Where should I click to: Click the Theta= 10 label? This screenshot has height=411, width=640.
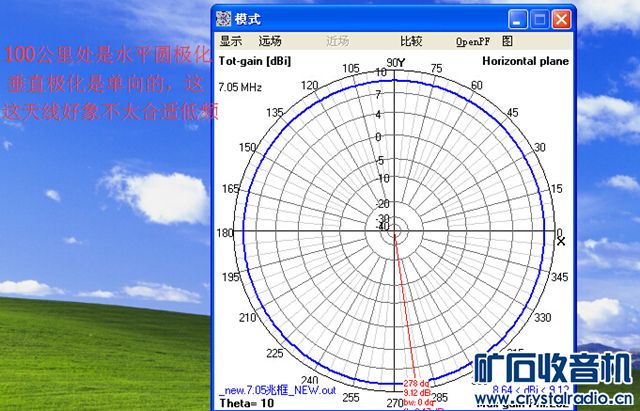pyautogui.click(x=247, y=403)
